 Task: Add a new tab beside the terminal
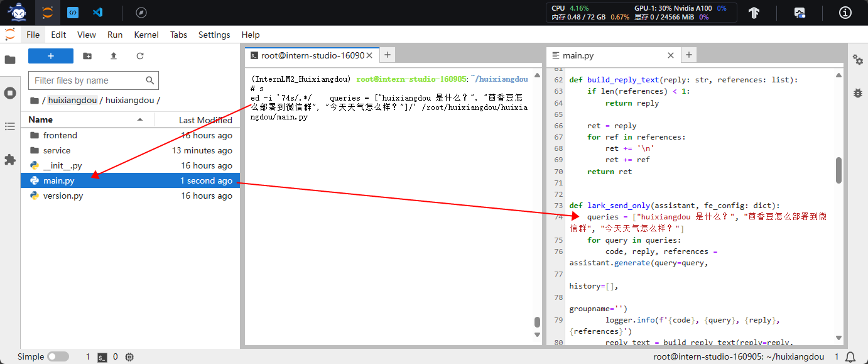(x=388, y=55)
